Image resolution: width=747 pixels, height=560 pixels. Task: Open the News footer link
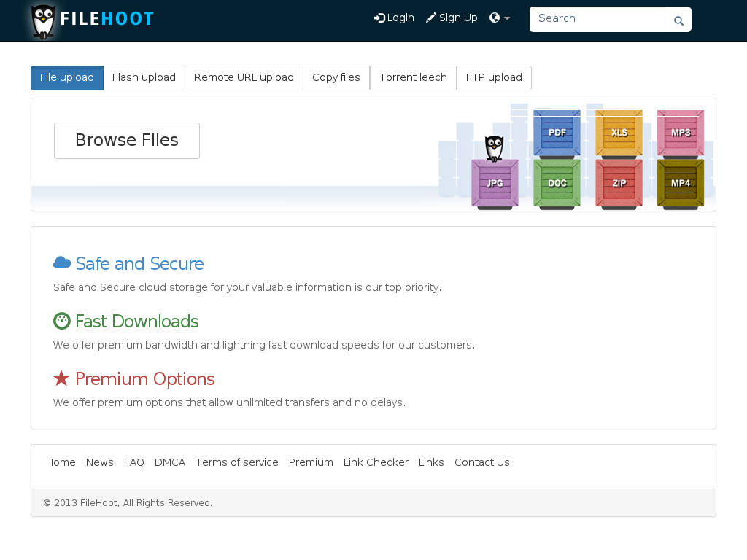coord(99,462)
